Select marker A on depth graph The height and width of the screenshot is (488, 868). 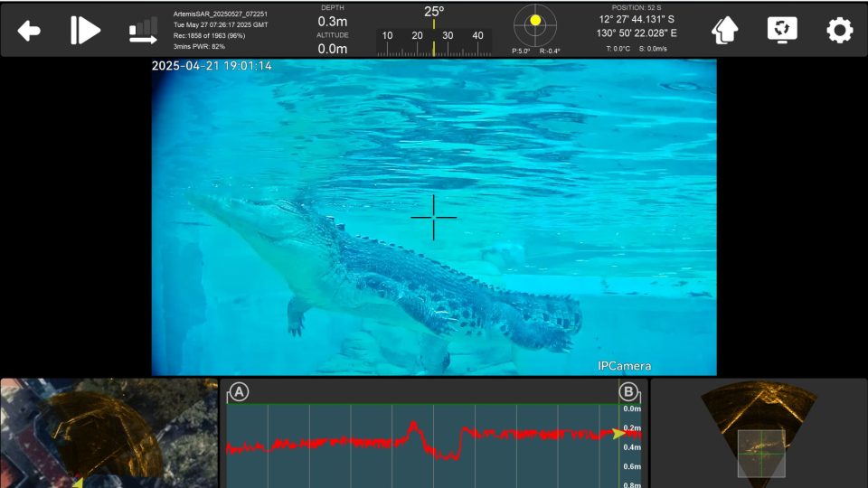(239, 392)
